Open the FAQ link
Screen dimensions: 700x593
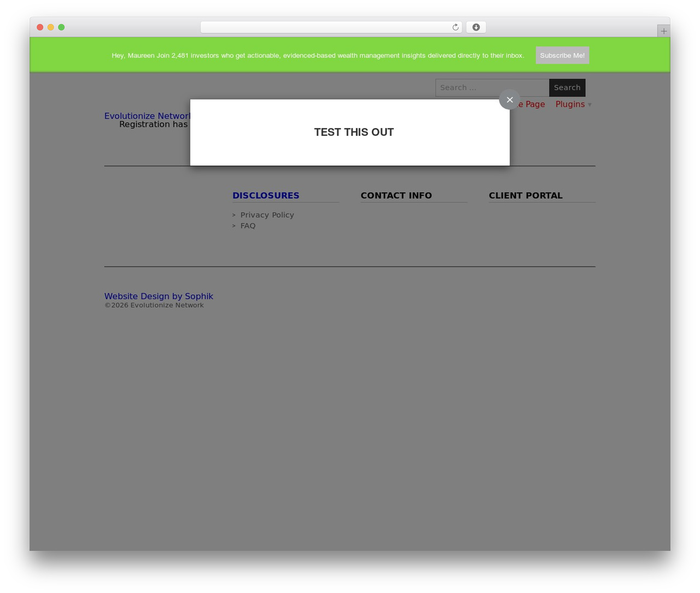(248, 226)
